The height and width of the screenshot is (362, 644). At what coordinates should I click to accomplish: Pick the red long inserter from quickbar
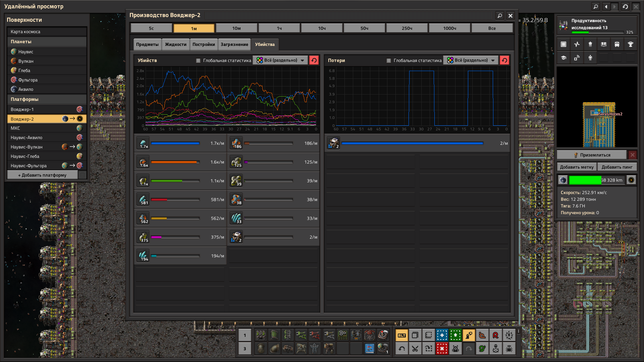coord(315,335)
